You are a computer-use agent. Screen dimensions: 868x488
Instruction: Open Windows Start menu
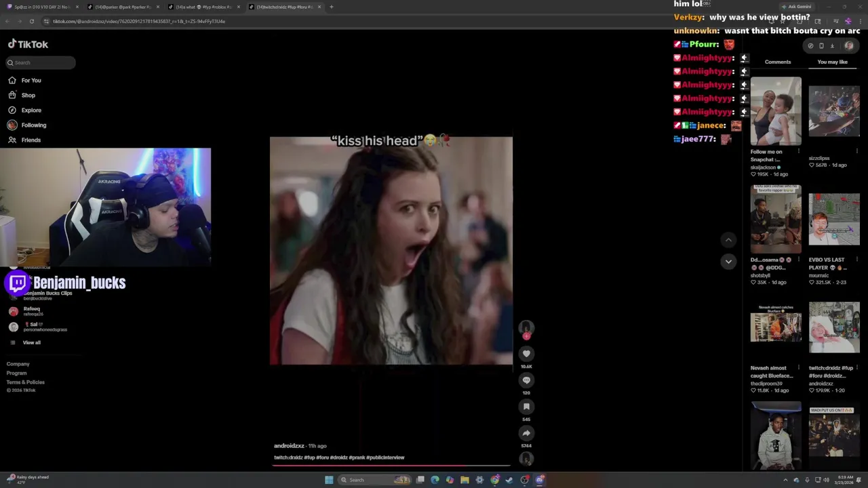(329, 480)
